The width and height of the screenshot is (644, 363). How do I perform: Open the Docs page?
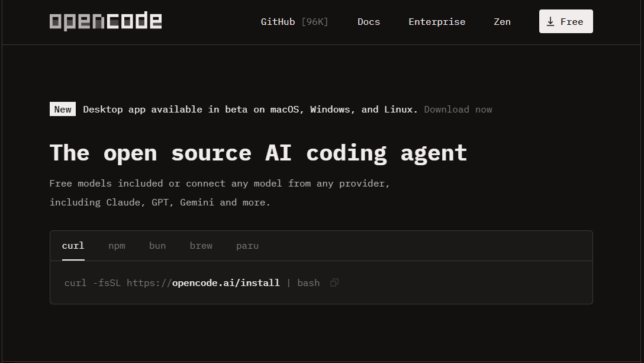click(x=369, y=22)
